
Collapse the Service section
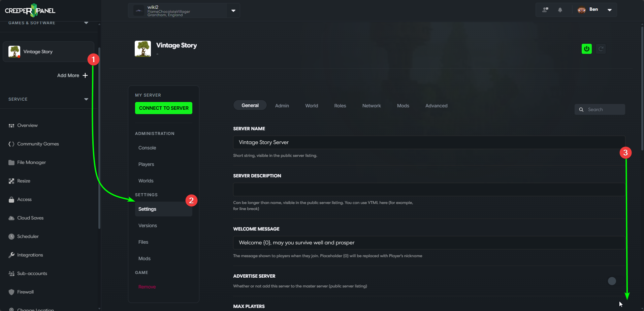[86, 99]
